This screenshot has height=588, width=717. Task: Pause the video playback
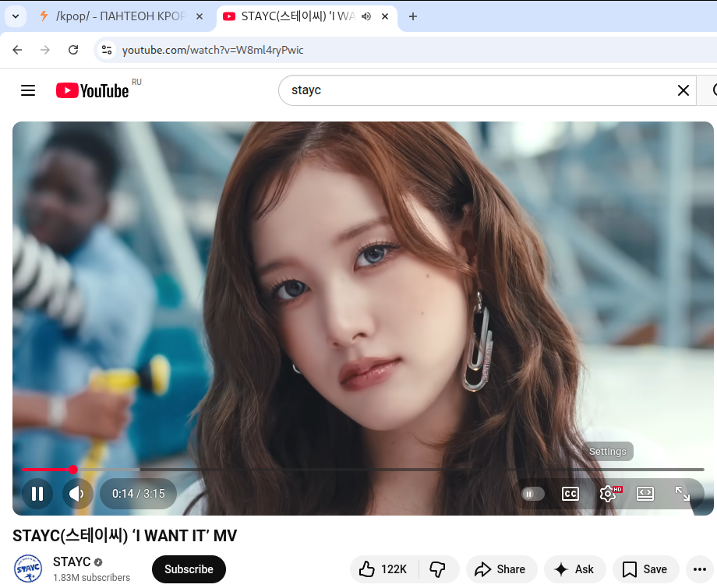[37, 494]
